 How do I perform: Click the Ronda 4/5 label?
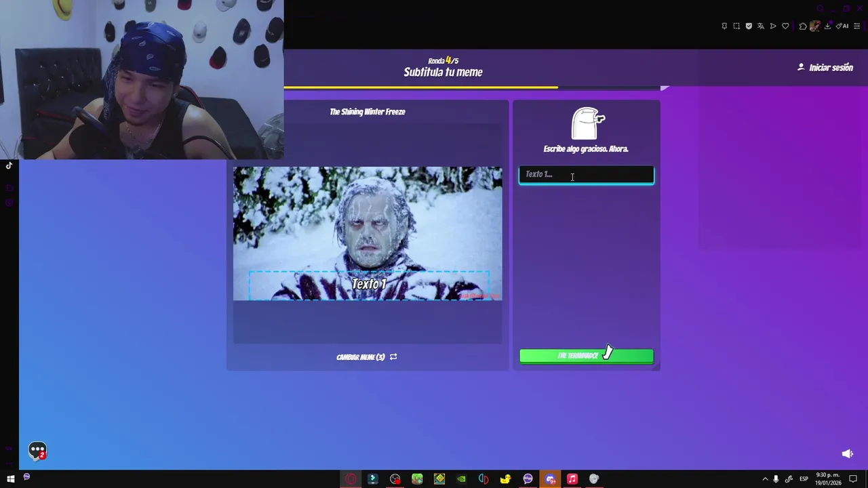(443, 60)
